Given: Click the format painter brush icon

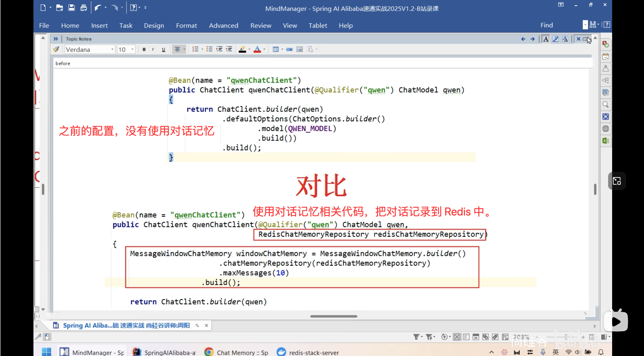Looking at the screenshot, I should pos(56,49).
